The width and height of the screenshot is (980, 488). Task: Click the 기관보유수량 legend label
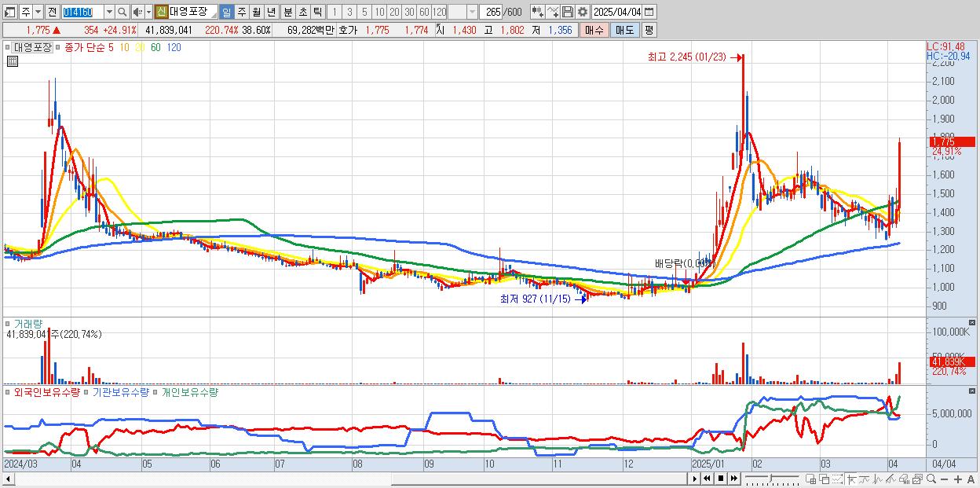[120, 391]
